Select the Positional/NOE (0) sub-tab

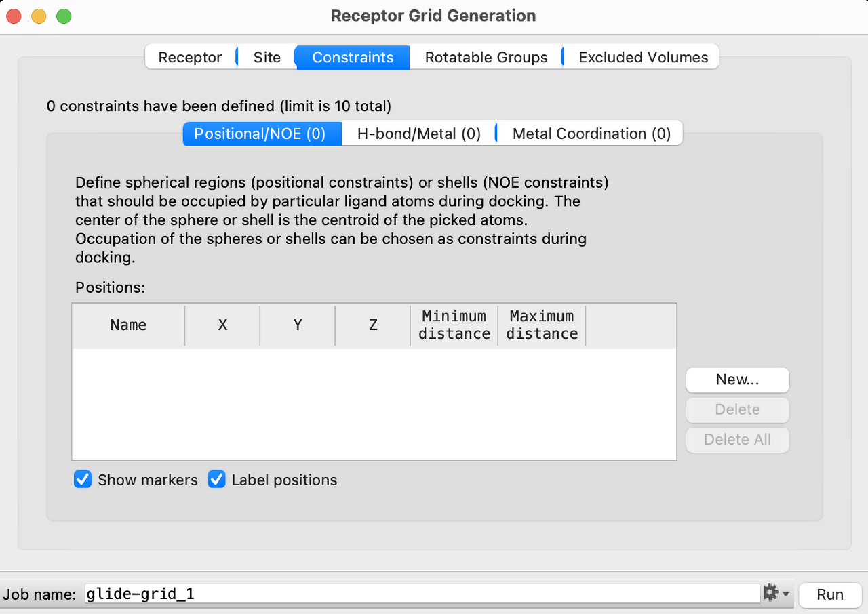tap(262, 134)
